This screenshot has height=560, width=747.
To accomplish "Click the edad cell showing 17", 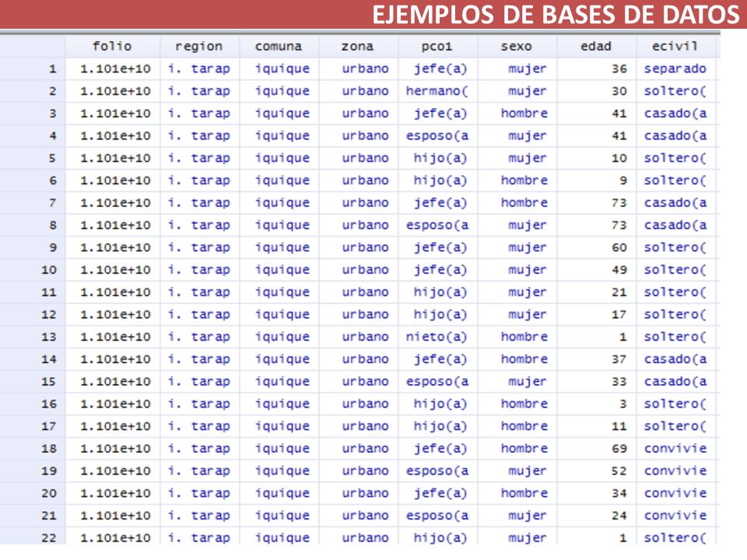I will (x=597, y=315).
